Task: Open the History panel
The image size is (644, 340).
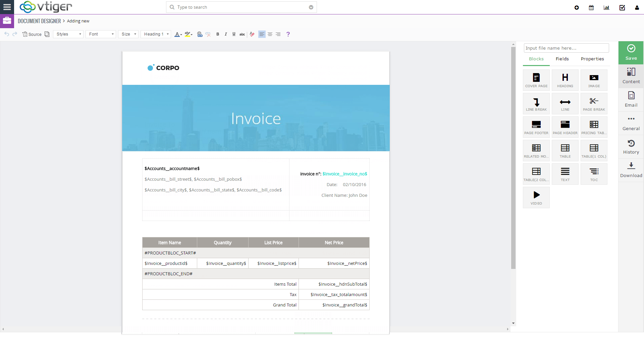Action: coord(631,147)
